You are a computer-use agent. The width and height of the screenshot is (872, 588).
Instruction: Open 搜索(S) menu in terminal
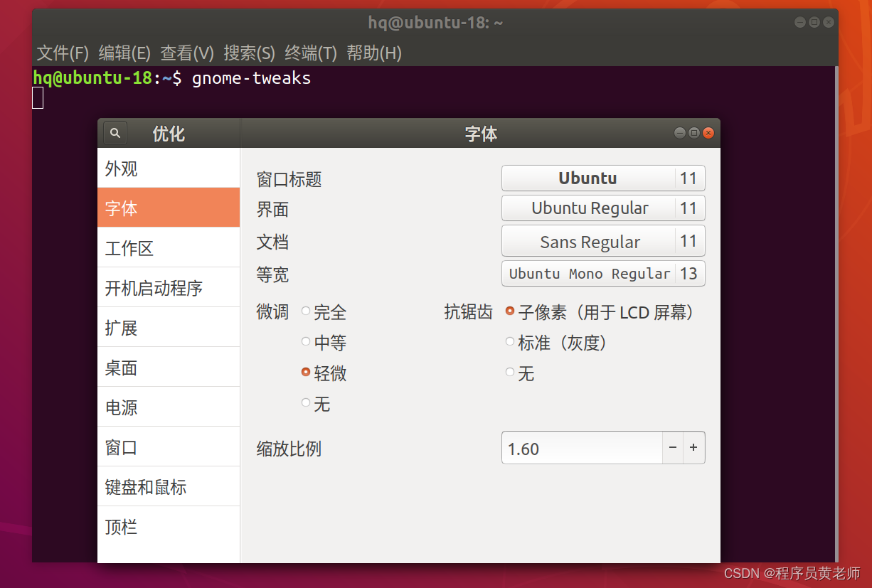tap(249, 53)
